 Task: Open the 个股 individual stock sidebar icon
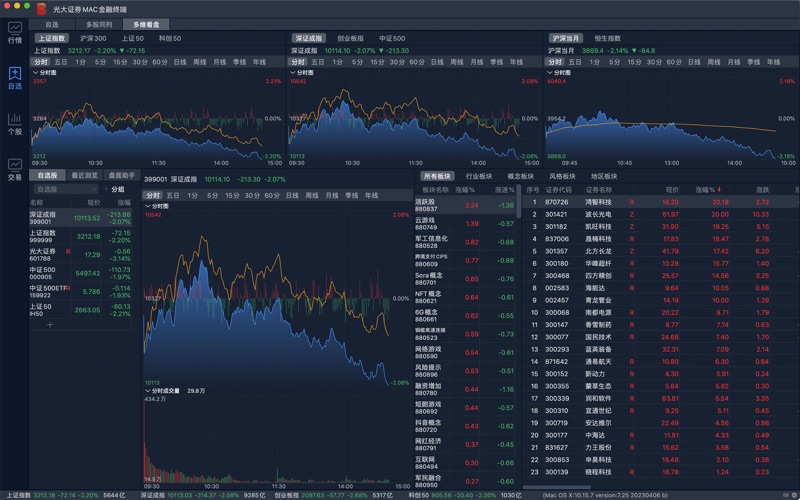[14, 123]
